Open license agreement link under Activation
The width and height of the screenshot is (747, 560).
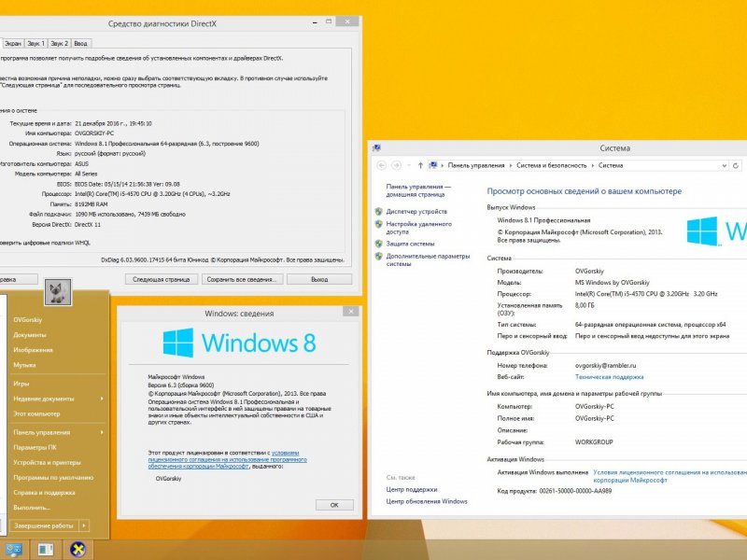(669, 476)
